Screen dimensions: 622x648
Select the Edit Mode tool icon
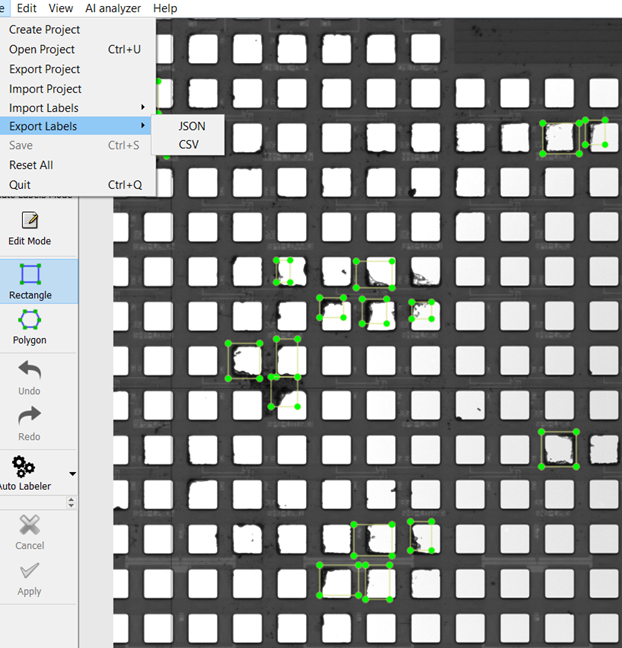tap(29, 221)
